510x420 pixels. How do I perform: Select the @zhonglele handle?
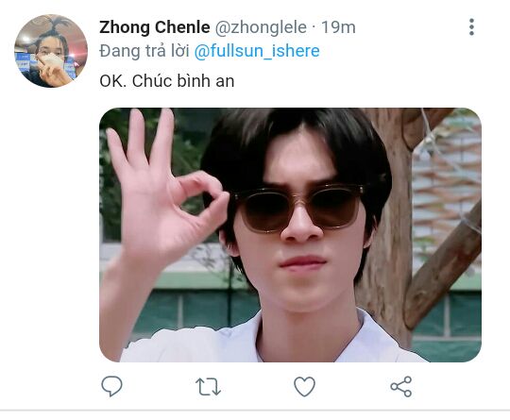pos(261,27)
